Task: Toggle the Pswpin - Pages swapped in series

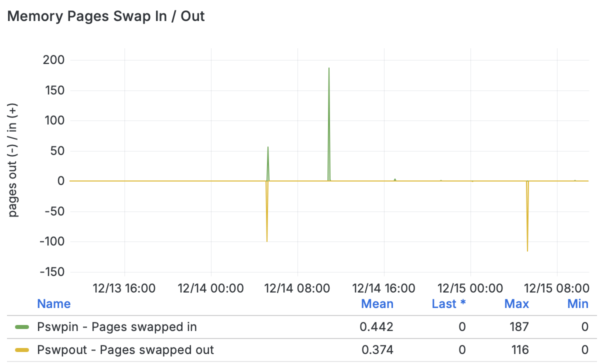Action: 117,327
